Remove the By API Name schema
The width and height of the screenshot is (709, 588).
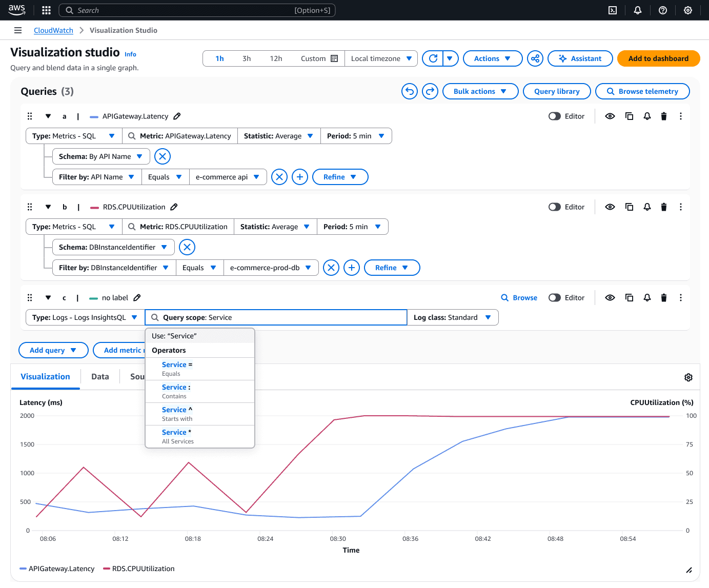point(163,156)
